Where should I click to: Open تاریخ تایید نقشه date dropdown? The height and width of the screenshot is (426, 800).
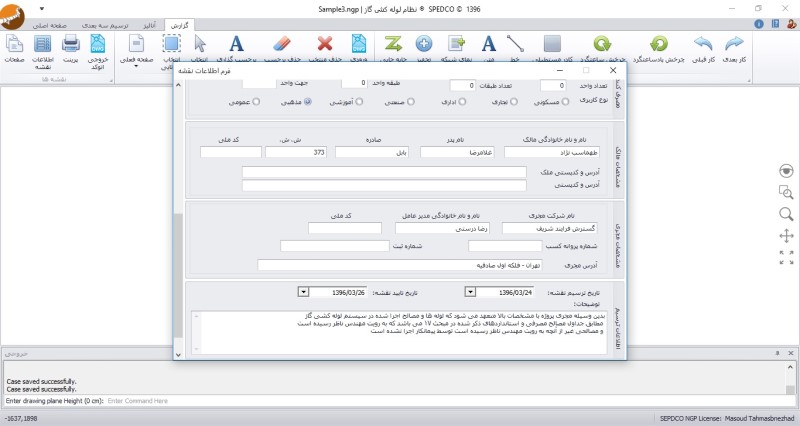(303, 292)
